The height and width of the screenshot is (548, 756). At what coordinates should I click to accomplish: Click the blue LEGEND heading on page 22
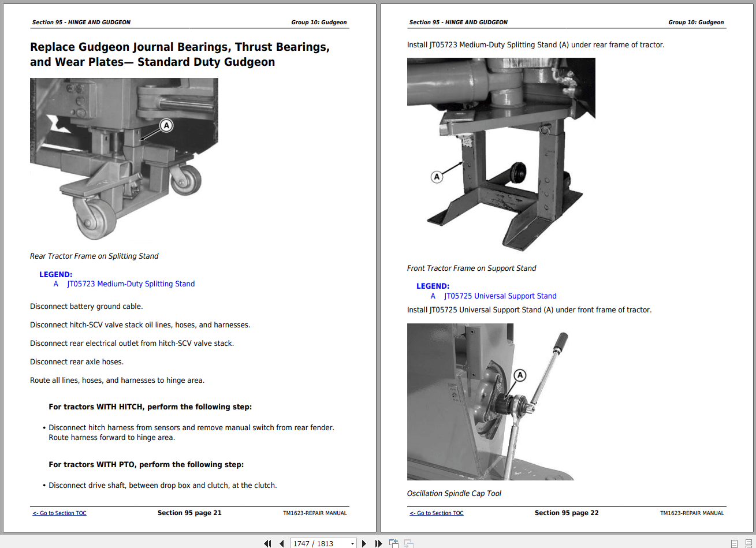[x=433, y=286]
